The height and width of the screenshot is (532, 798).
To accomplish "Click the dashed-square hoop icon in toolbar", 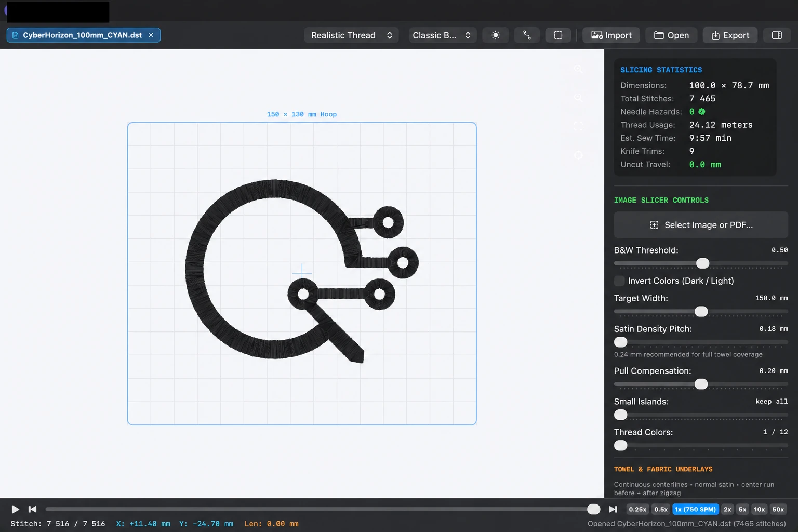I will (x=558, y=35).
